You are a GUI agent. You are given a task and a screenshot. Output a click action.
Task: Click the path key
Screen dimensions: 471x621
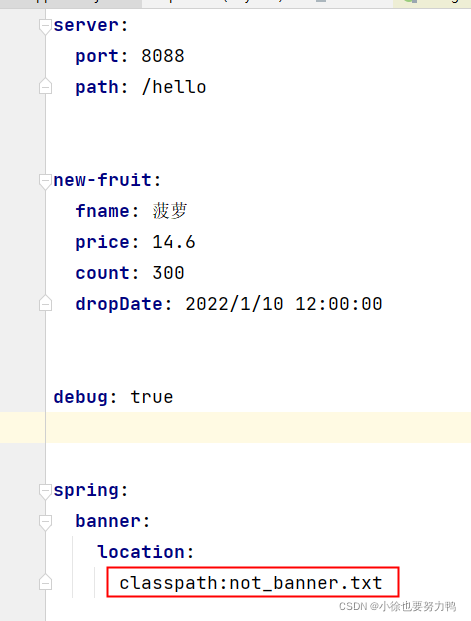click(97, 87)
